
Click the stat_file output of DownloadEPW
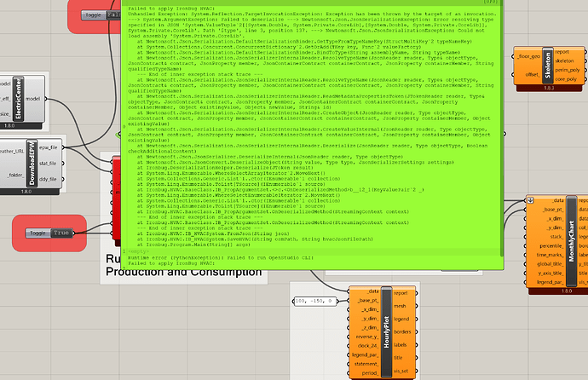pos(48,164)
